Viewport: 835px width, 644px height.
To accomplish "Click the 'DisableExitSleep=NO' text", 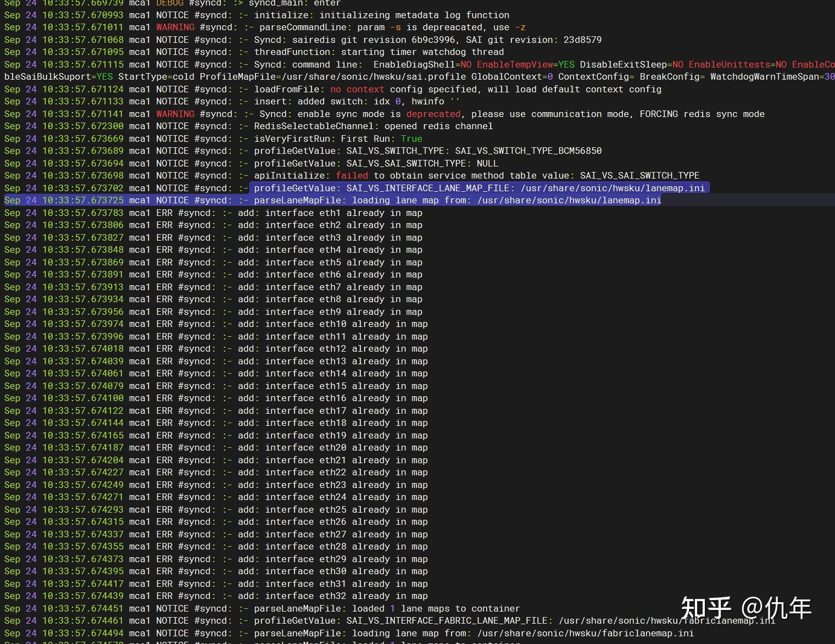I will coord(632,64).
